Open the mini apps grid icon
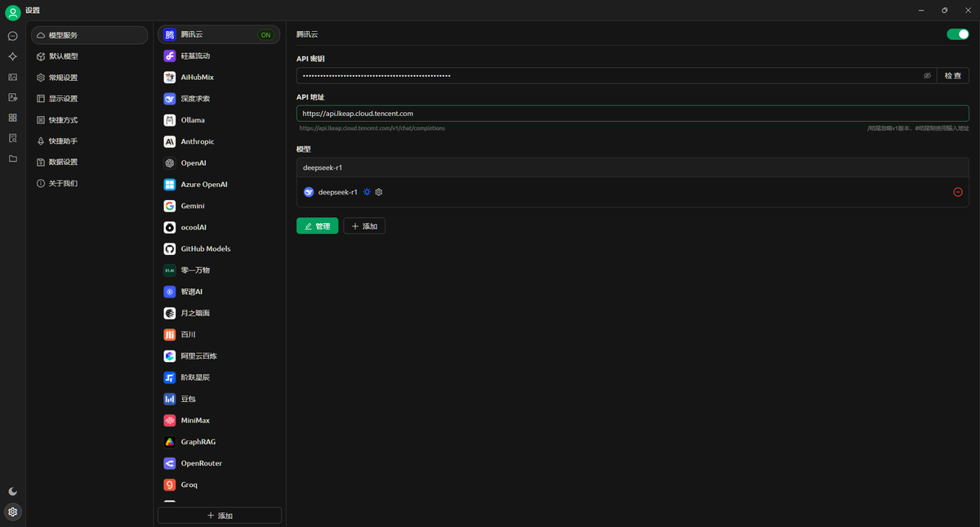980x527 pixels. pyautogui.click(x=12, y=118)
